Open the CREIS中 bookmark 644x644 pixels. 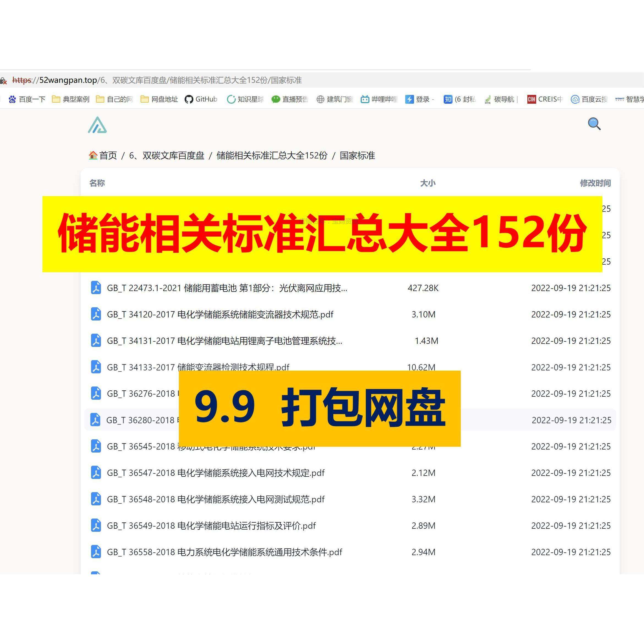point(545,99)
